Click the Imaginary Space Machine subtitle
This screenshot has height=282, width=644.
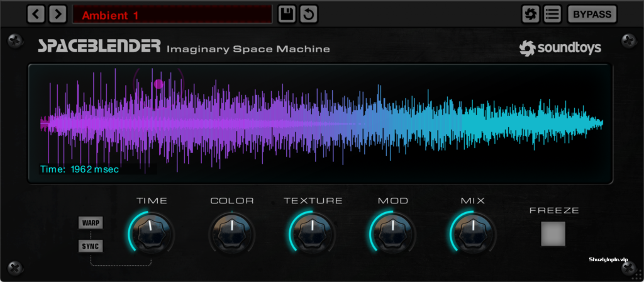[248, 50]
